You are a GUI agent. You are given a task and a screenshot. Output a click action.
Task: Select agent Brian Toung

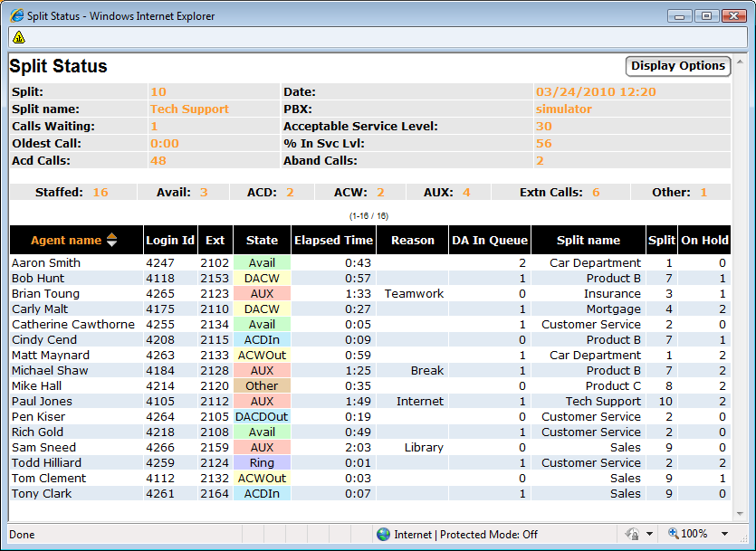coord(45,294)
